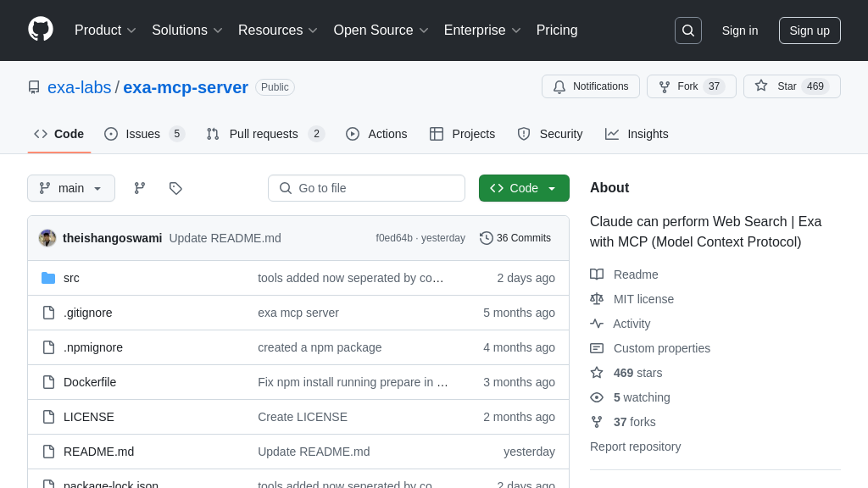The image size is (868, 488).
Task: Switch to the Pull requests tab
Action: pos(264,134)
